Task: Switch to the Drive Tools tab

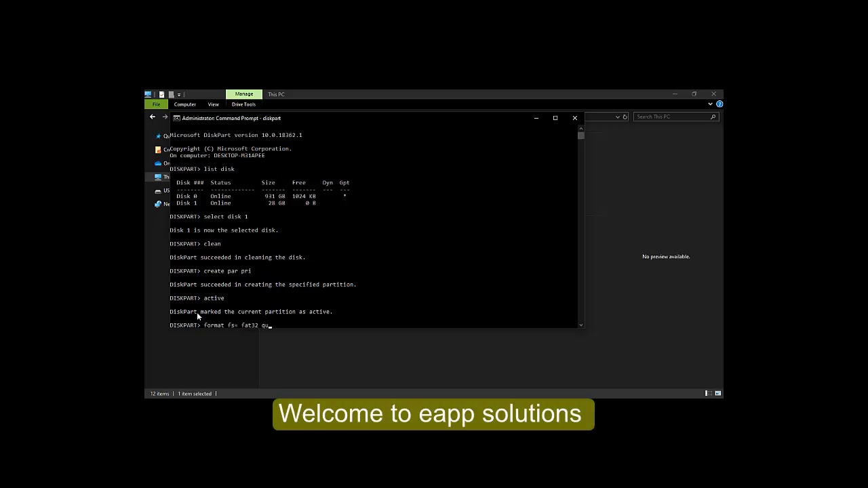Action: pyautogui.click(x=243, y=104)
